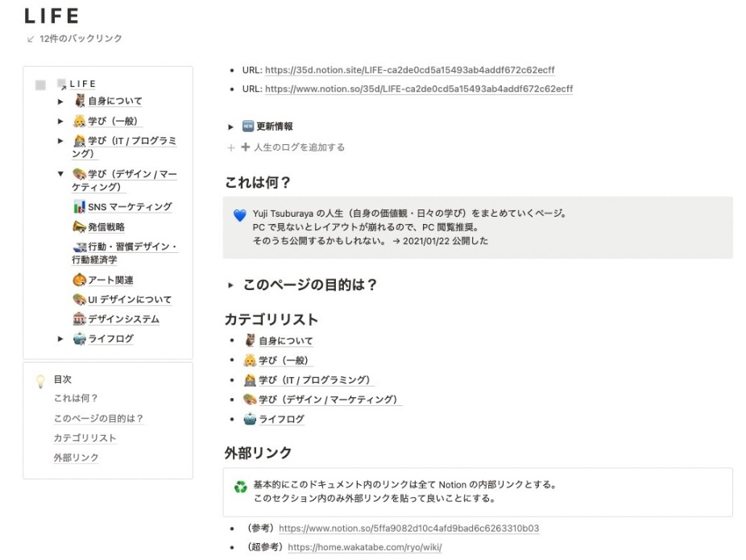746x560 pixels.
Task: Open 学び（デザイン / マーケティング） in the sidebar tree
Action: click(125, 180)
